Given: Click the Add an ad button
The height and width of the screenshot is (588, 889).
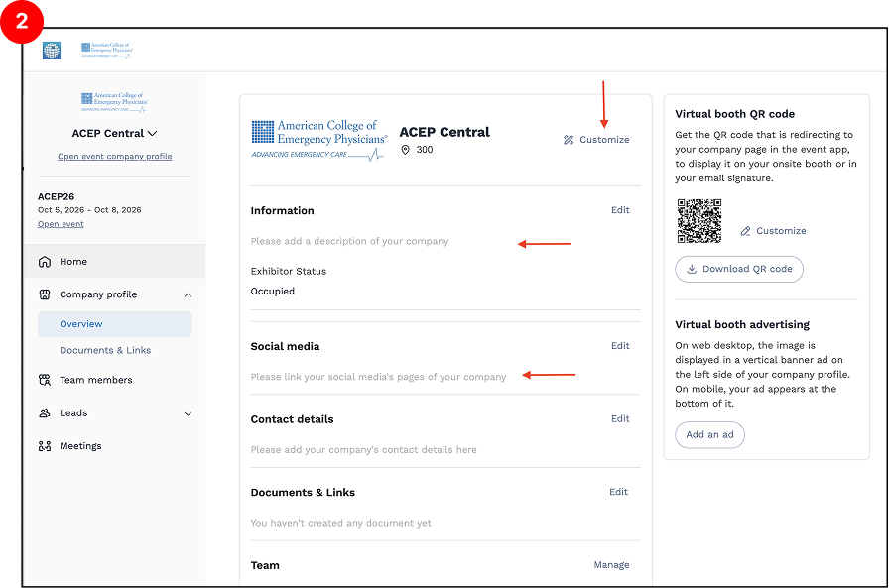Looking at the screenshot, I should (x=709, y=435).
